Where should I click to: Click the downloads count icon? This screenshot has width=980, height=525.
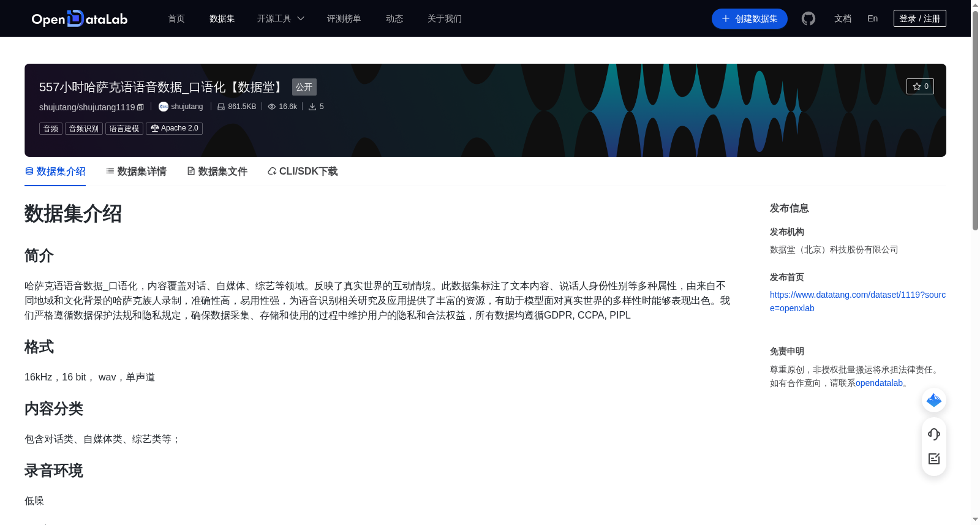click(312, 107)
